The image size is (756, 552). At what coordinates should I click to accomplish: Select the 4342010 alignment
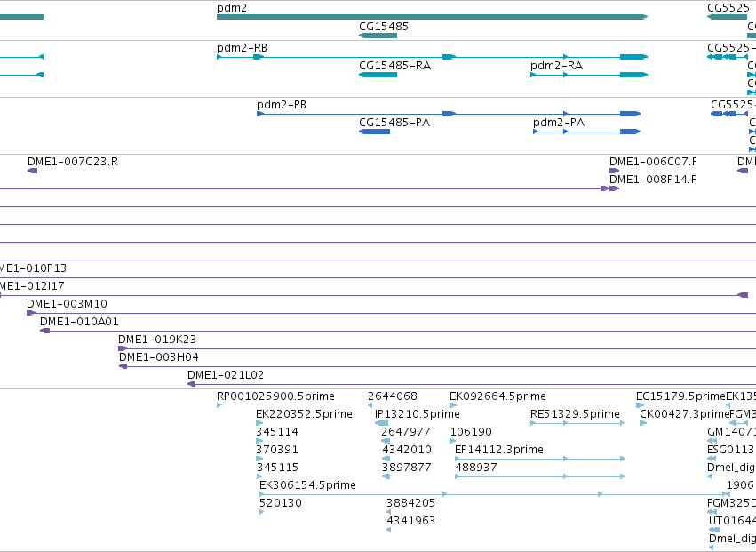tap(386, 459)
